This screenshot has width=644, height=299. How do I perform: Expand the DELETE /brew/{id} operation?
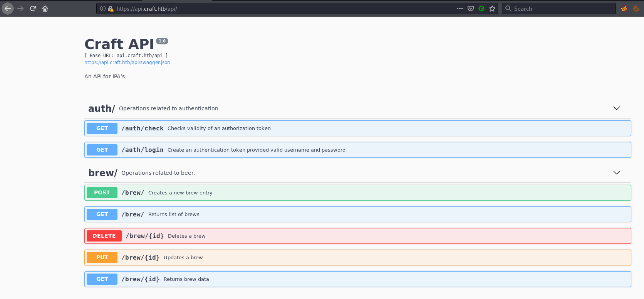click(358, 236)
